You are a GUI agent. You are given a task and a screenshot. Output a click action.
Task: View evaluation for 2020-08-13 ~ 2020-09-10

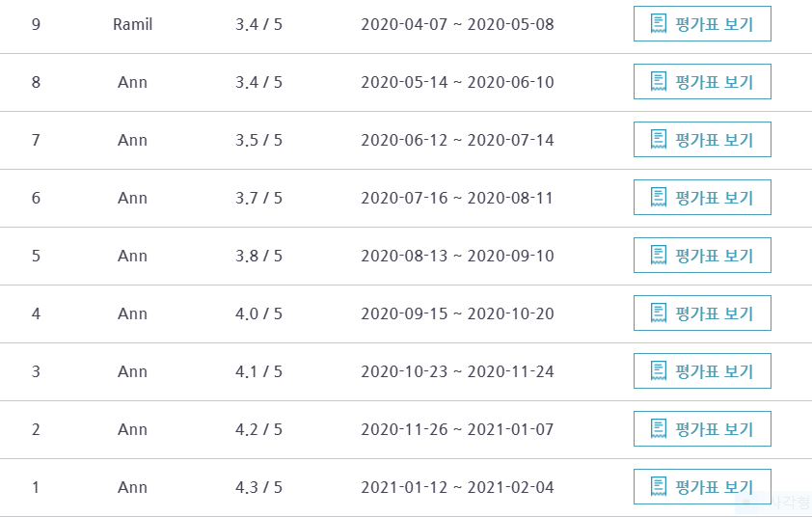702,255
